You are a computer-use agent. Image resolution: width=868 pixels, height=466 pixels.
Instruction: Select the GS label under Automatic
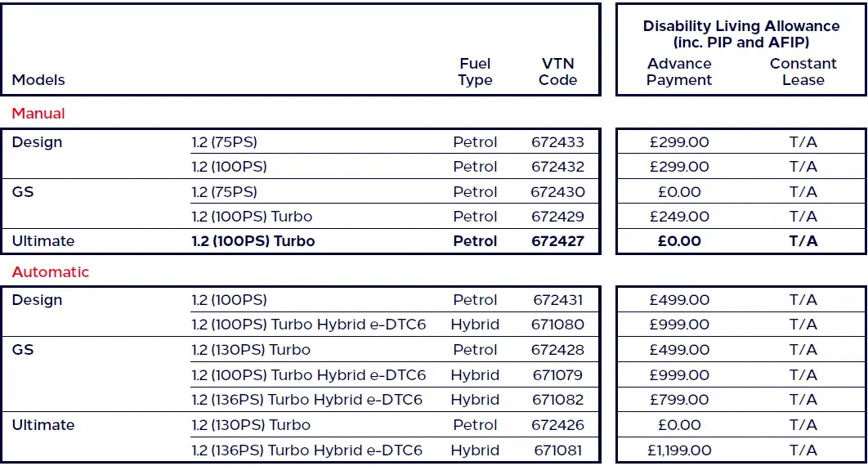(x=23, y=350)
